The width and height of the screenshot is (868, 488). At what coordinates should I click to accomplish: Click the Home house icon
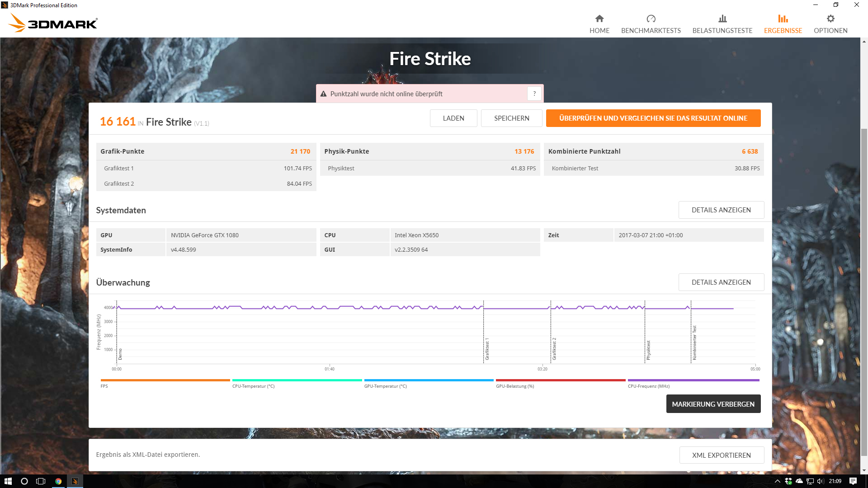coord(599,19)
